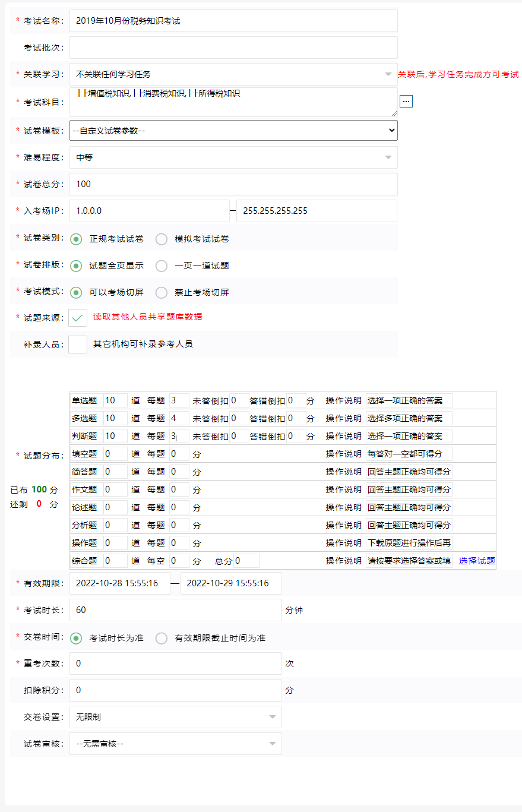Image resolution: width=522 pixels, height=812 pixels.
Task: Click the 试卷总分 field showing 100
Action: coord(233,184)
